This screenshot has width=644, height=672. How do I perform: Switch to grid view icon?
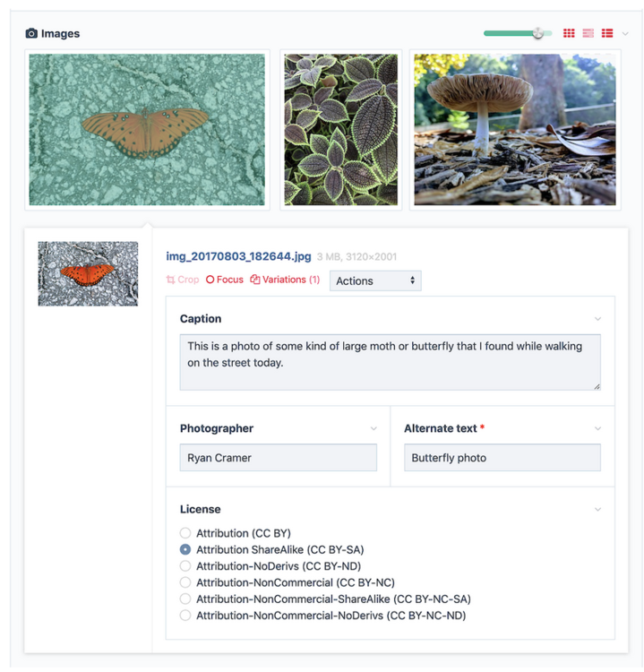(x=569, y=34)
